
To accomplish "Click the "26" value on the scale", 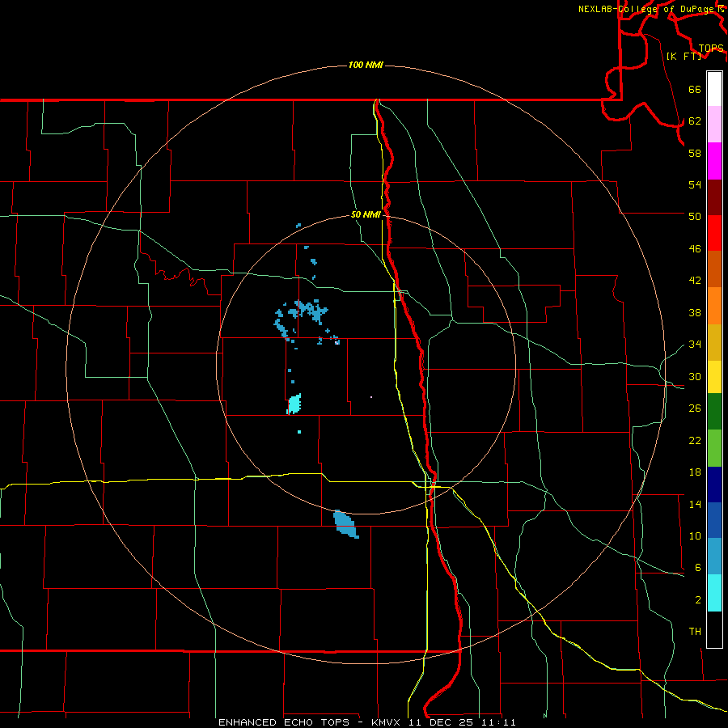I will [695, 408].
